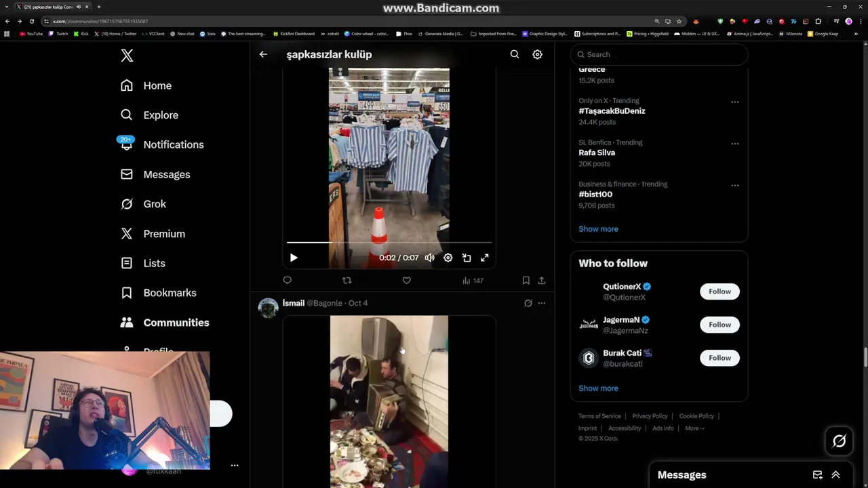The width and height of the screenshot is (868, 488).
Task: Show more who-to-follow suggestions
Action: [598, 388]
